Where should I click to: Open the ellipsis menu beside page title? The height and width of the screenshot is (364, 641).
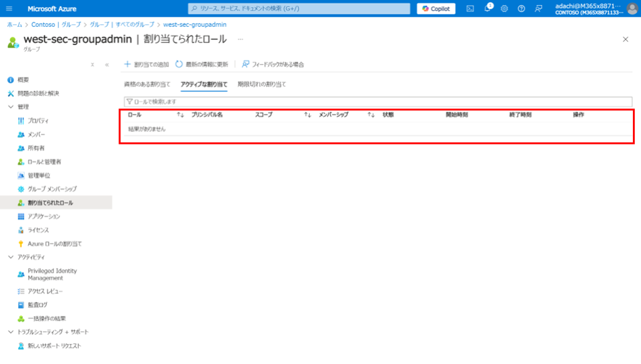pyautogui.click(x=240, y=39)
